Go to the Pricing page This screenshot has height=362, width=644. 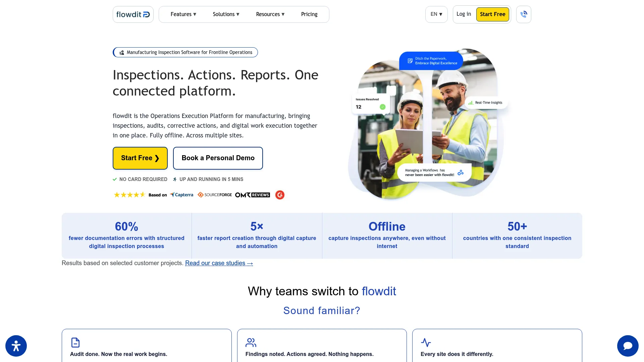click(x=309, y=14)
